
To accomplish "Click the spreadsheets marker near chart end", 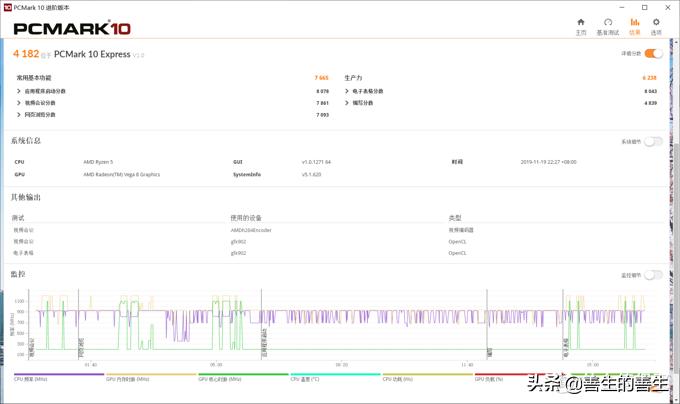I will click(x=566, y=349).
